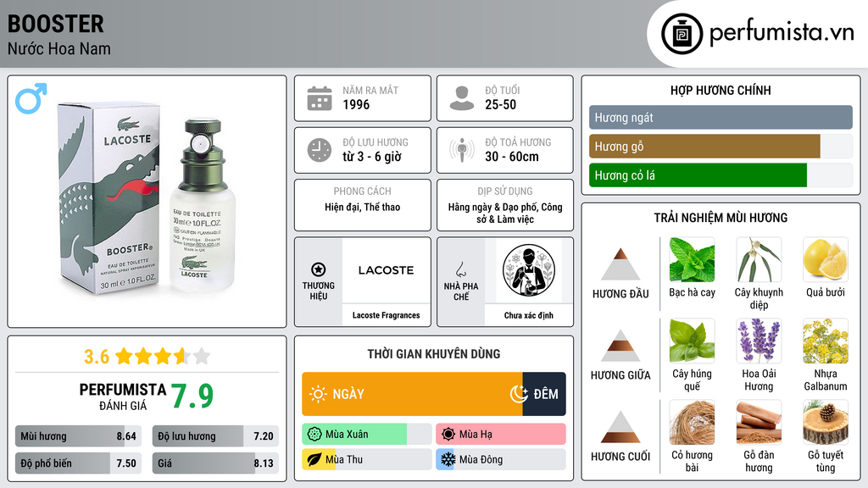This screenshot has width=868, height=488.
Task: Click the Hương cỏ lá accord bar
Action: [721, 175]
